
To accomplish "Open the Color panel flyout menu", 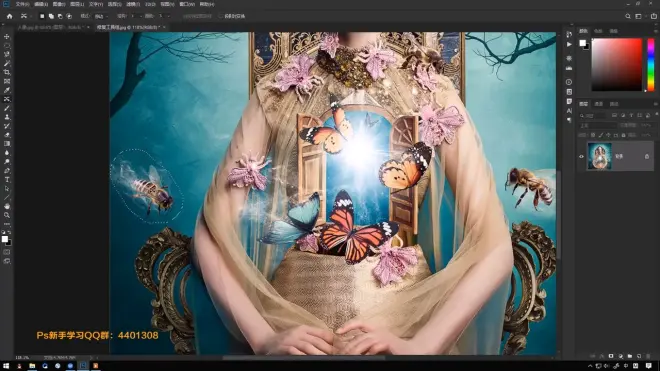I will [x=655, y=31].
